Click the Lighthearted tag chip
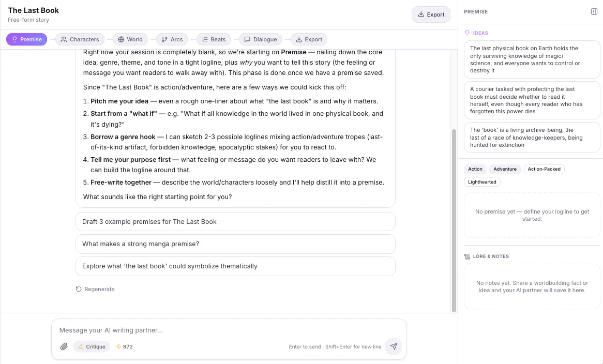This screenshot has height=364, width=603. tap(482, 182)
